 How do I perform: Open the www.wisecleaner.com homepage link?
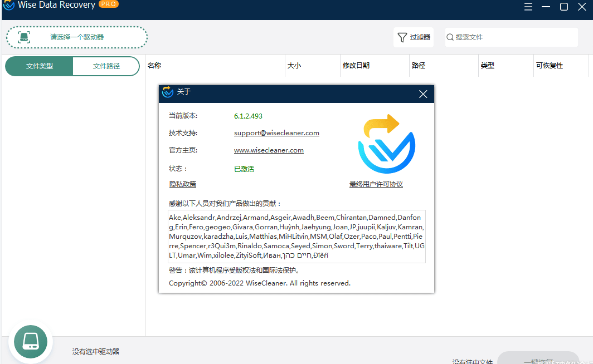(269, 150)
